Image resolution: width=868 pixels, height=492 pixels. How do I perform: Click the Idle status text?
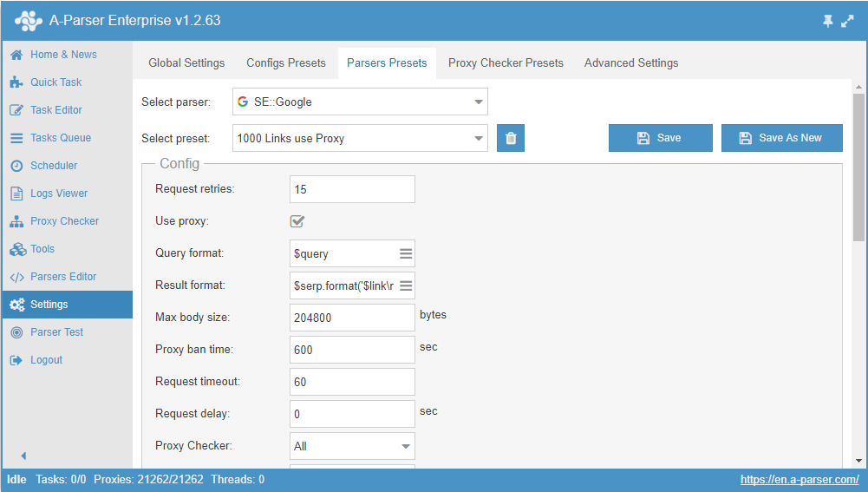[x=16, y=479]
